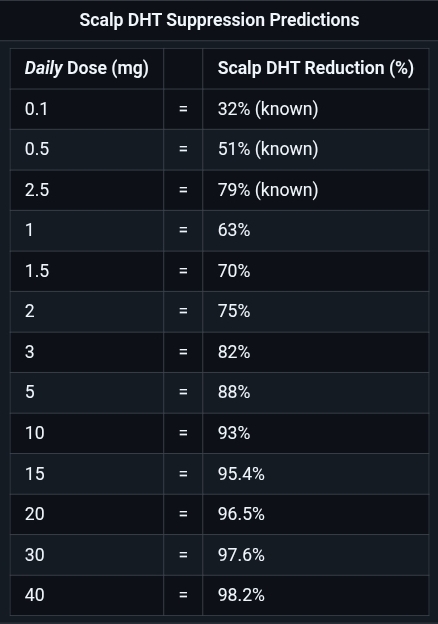438x624 pixels.
Task: Click the 98.2% reduction value
Action: [x=241, y=595]
